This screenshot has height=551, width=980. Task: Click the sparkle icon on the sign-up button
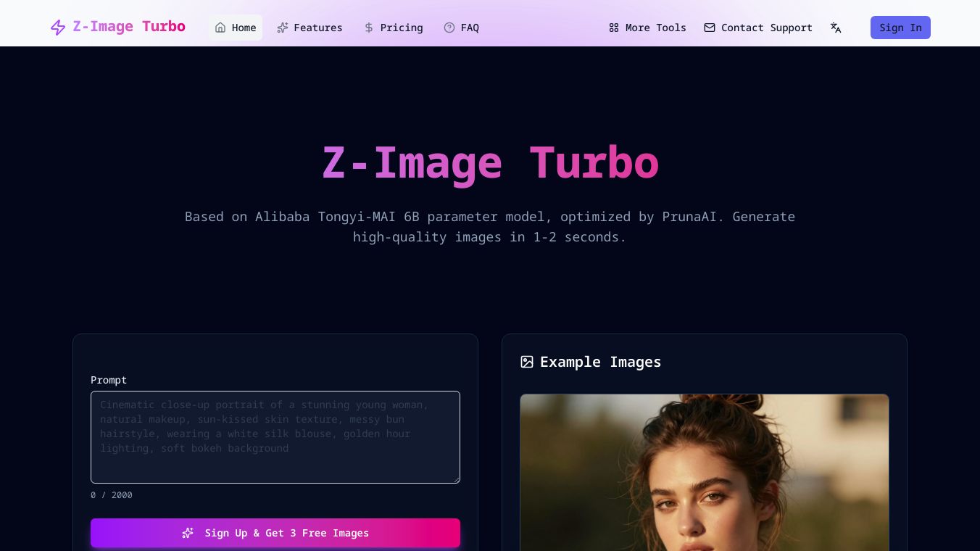coord(188,533)
